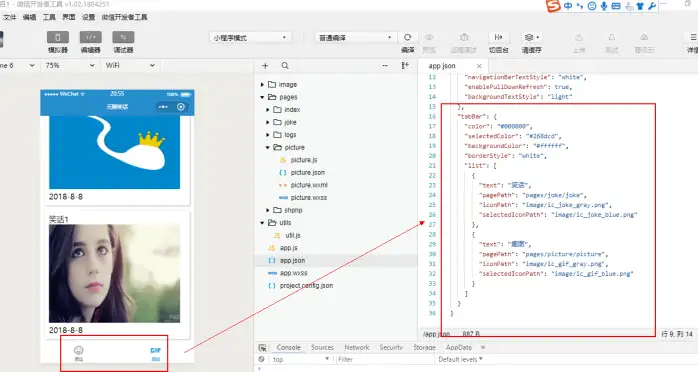The image size is (698, 372).
Task: Open the mini program mode dropdown
Action: pyautogui.click(x=250, y=38)
